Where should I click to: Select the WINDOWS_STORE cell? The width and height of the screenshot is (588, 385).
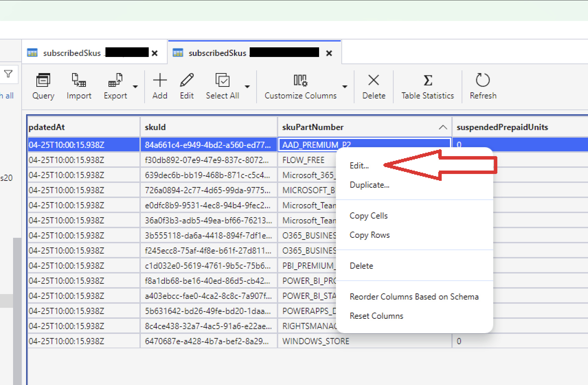point(365,341)
